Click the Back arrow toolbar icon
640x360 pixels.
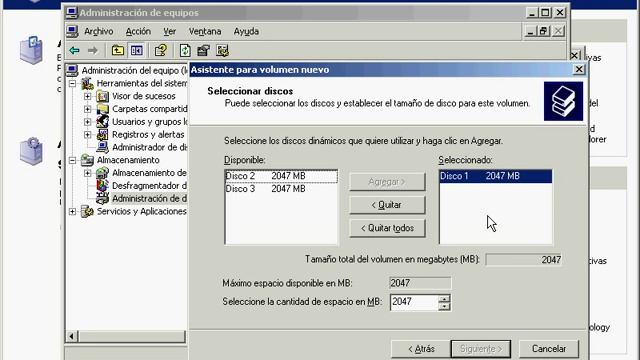click(74, 50)
